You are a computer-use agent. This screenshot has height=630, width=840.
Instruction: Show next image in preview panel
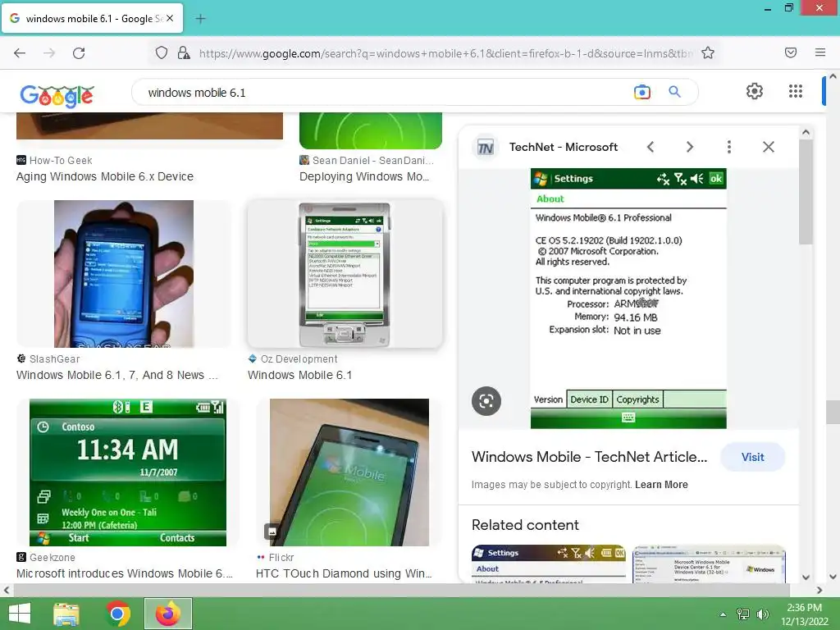(689, 147)
